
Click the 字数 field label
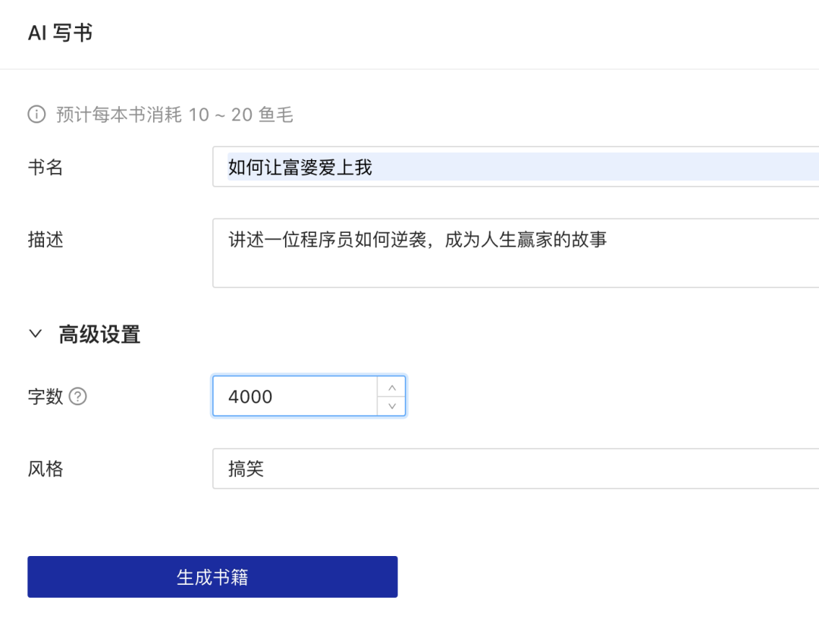coord(45,396)
